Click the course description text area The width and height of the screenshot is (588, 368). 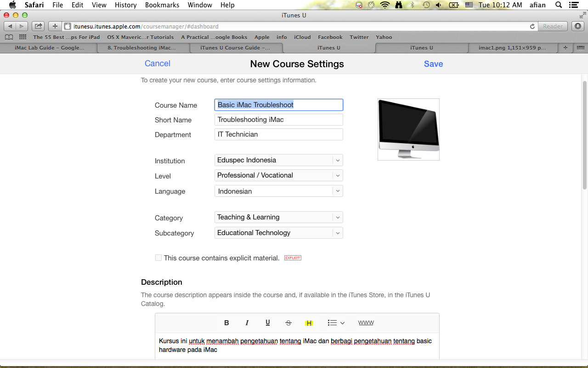tap(297, 346)
